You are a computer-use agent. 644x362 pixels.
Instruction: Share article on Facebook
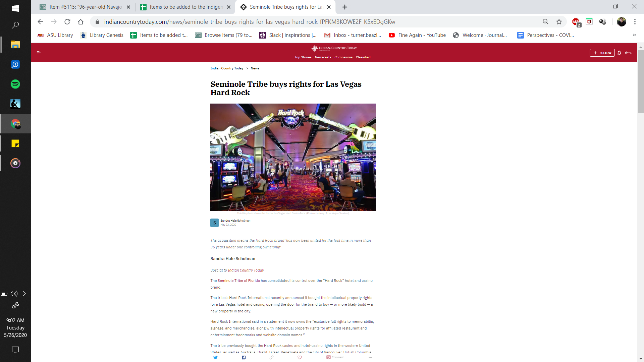click(x=244, y=357)
